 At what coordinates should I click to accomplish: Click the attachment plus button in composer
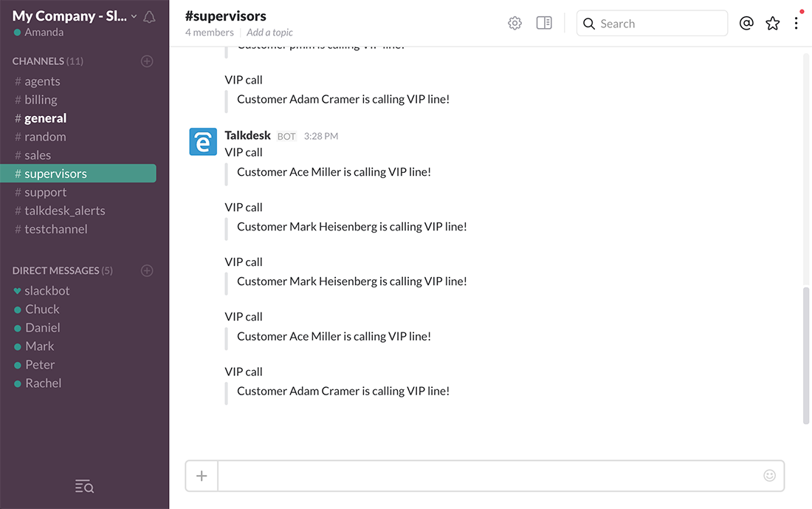(202, 476)
